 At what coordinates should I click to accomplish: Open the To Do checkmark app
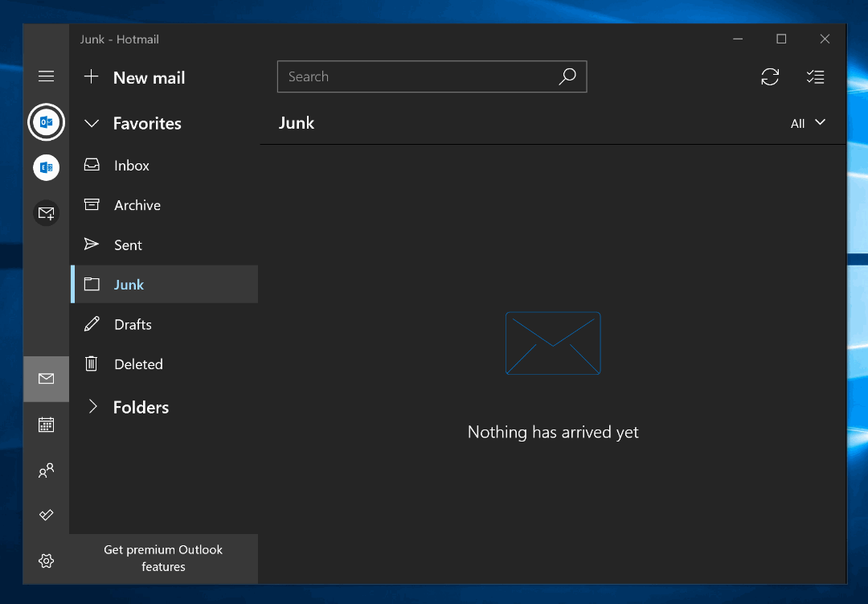coord(46,516)
